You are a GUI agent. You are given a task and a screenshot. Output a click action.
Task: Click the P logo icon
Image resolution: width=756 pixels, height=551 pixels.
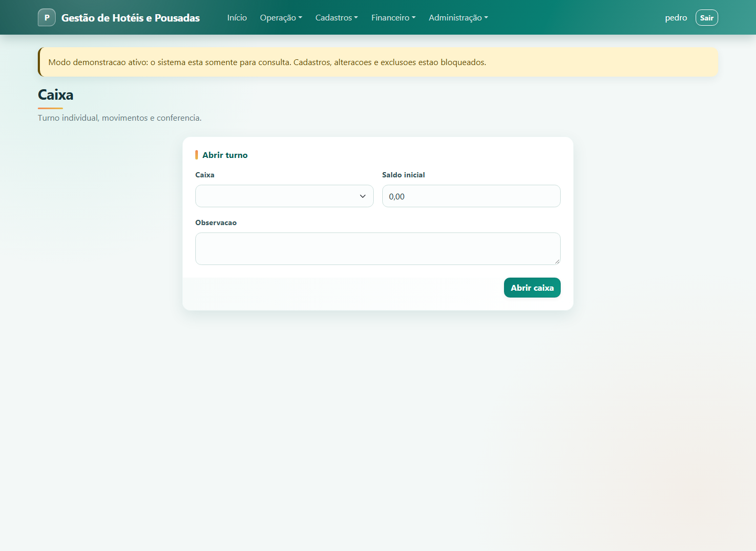click(47, 17)
